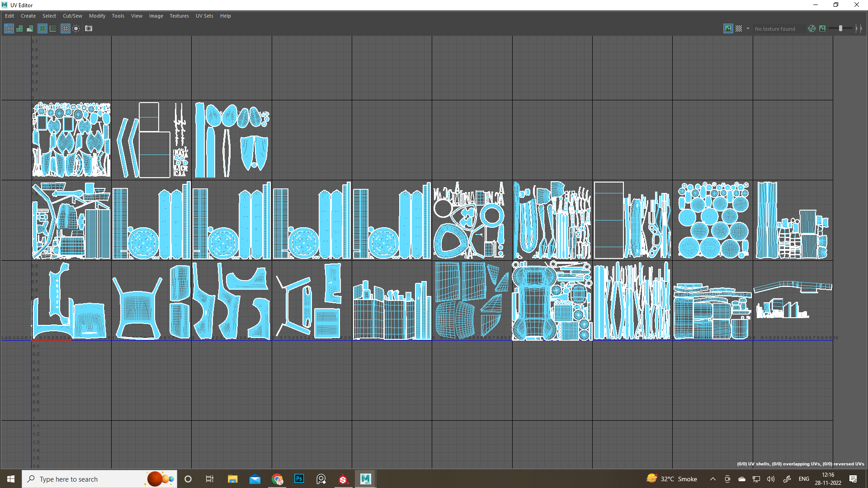Open the weather widget showing 32°C Smoke
Viewport: 868px width, 488px height.
pos(672,479)
